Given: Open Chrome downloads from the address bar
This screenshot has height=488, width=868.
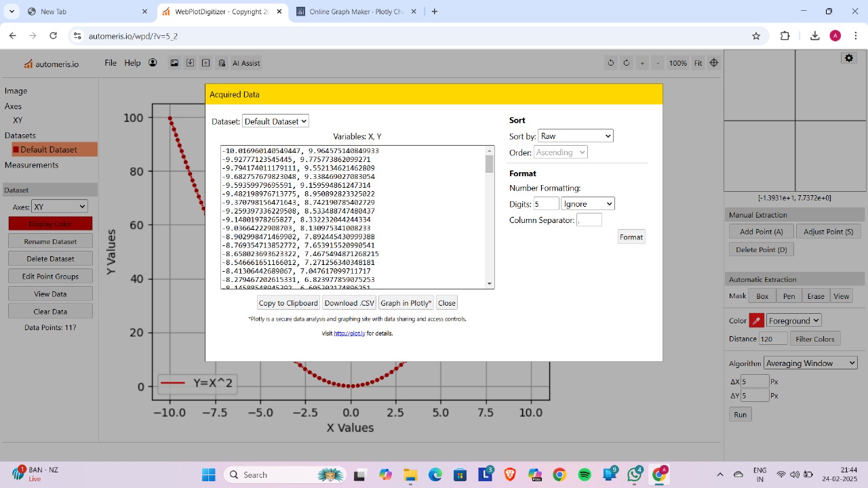Looking at the screenshot, I should tap(815, 35).
